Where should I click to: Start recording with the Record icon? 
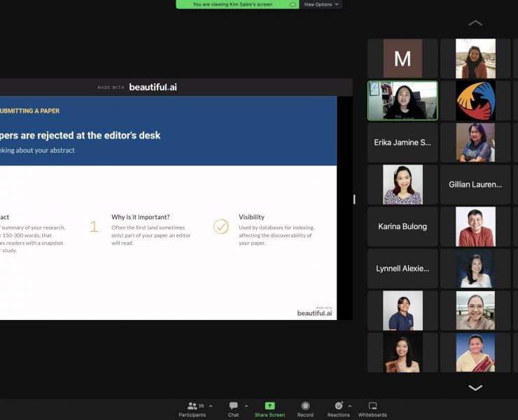pos(305,406)
